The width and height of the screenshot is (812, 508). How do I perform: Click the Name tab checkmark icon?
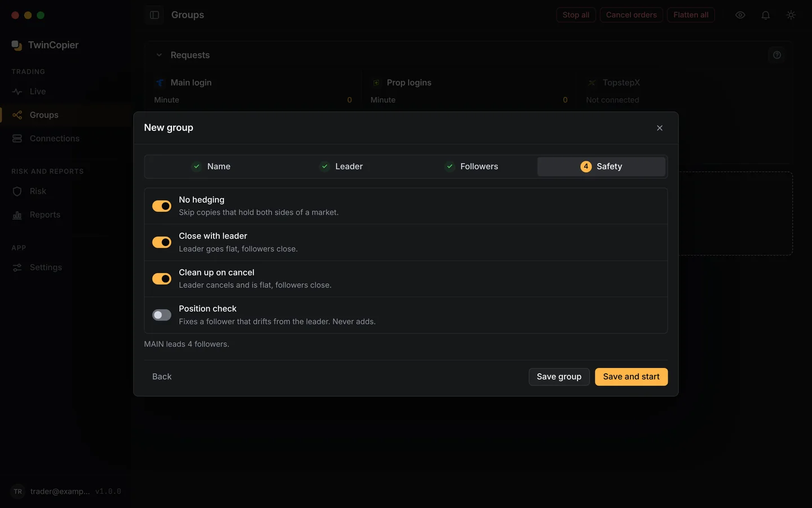(x=197, y=167)
